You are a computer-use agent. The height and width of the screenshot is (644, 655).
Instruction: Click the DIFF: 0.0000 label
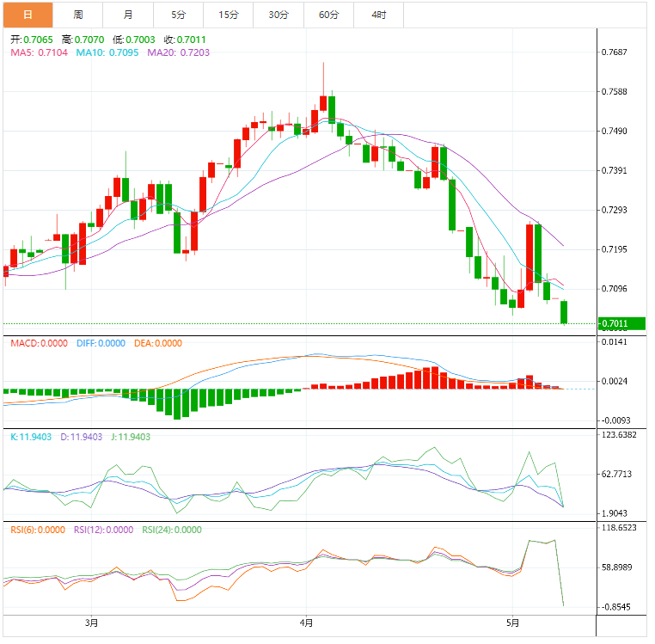click(101, 343)
